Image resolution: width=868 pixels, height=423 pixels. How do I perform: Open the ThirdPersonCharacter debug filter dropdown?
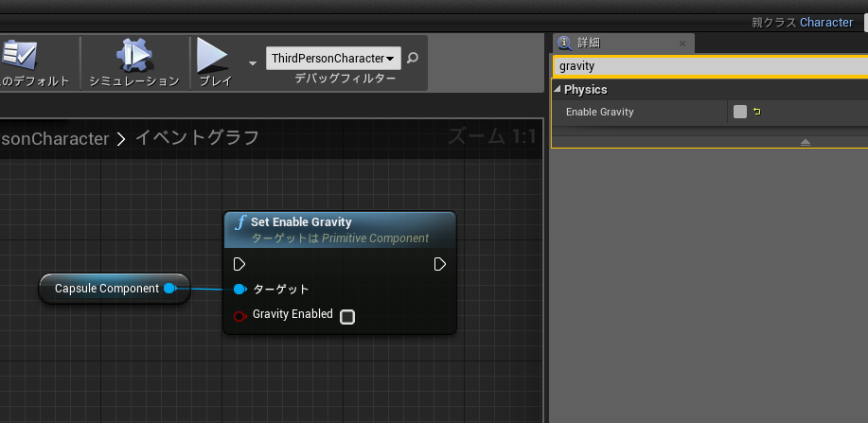click(333, 58)
